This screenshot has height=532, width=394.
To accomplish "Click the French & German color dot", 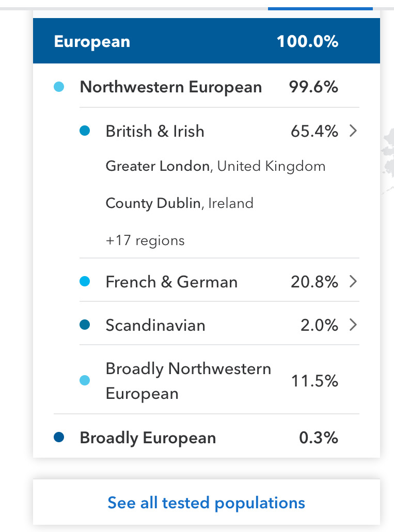I will pyautogui.click(x=85, y=281).
